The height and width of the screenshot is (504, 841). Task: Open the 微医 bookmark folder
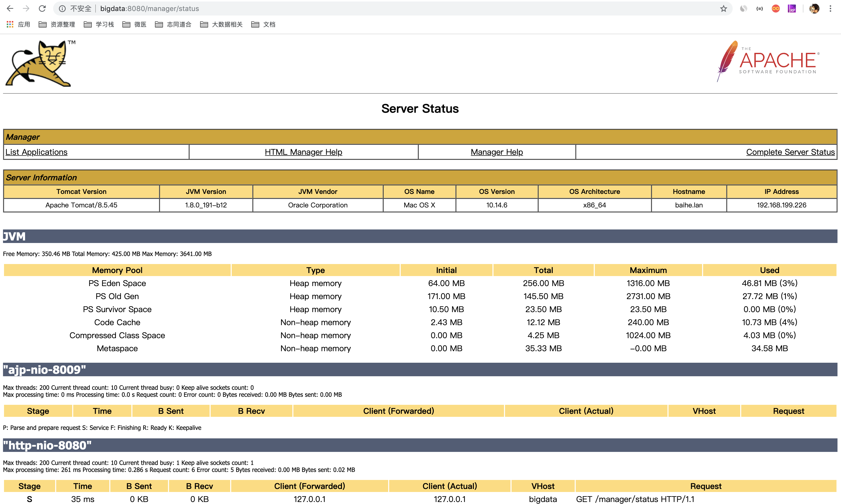click(134, 25)
